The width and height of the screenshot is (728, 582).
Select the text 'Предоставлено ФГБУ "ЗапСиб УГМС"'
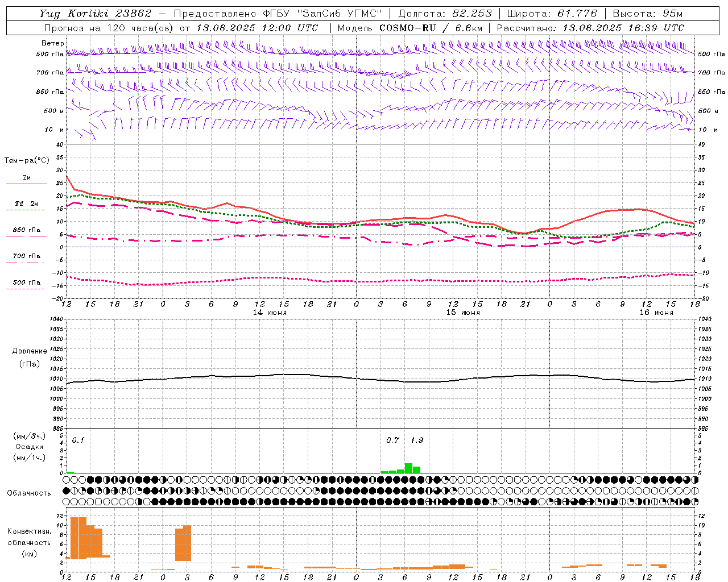pyautogui.click(x=278, y=14)
